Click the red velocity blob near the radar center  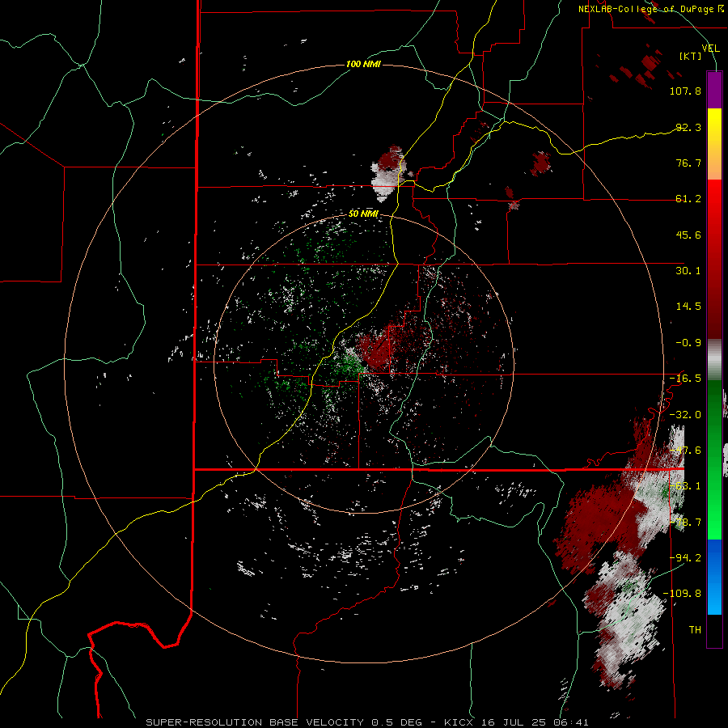(x=376, y=350)
